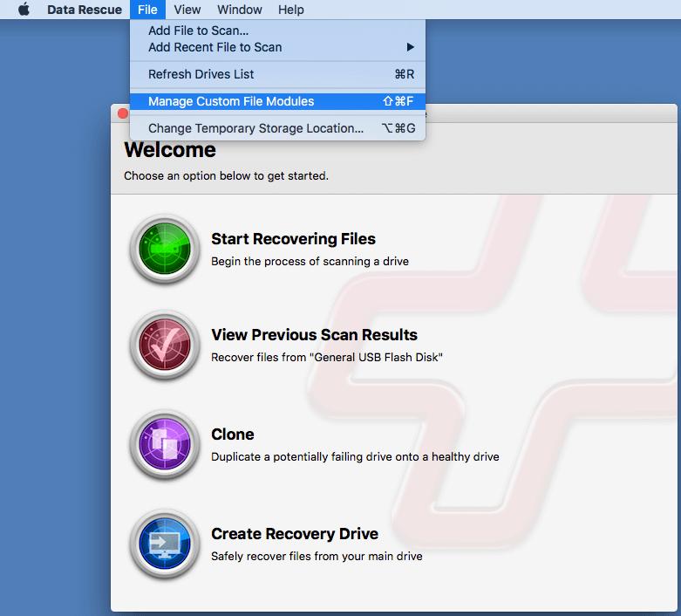The width and height of the screenshot is (681, 616).
Task: Click the Welcome heading
Action: [170, 150]
